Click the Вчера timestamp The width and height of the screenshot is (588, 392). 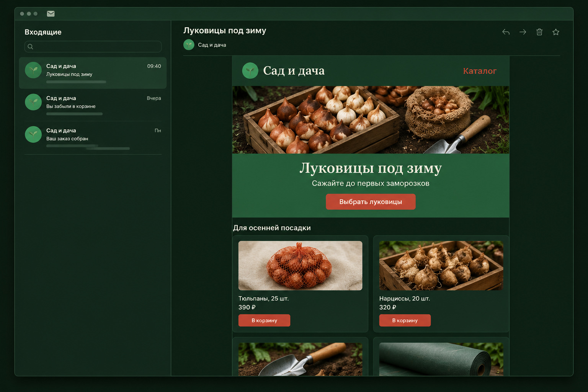[154, 98]
